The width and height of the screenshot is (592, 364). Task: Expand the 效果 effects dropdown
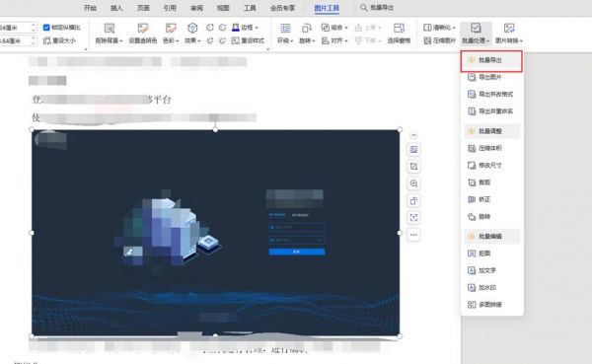(x=192, y=34)
